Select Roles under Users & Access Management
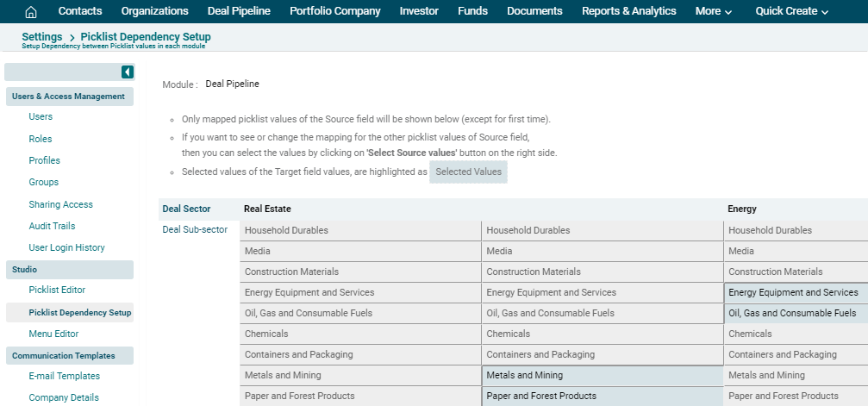The height and width of the screenshot is (406, 868). click(x=41, y=139)
